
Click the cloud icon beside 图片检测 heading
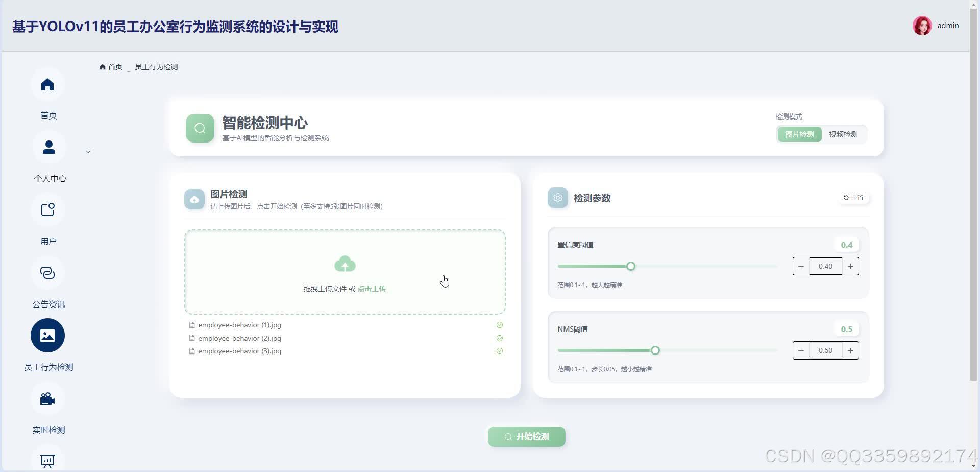coord(194,199)
